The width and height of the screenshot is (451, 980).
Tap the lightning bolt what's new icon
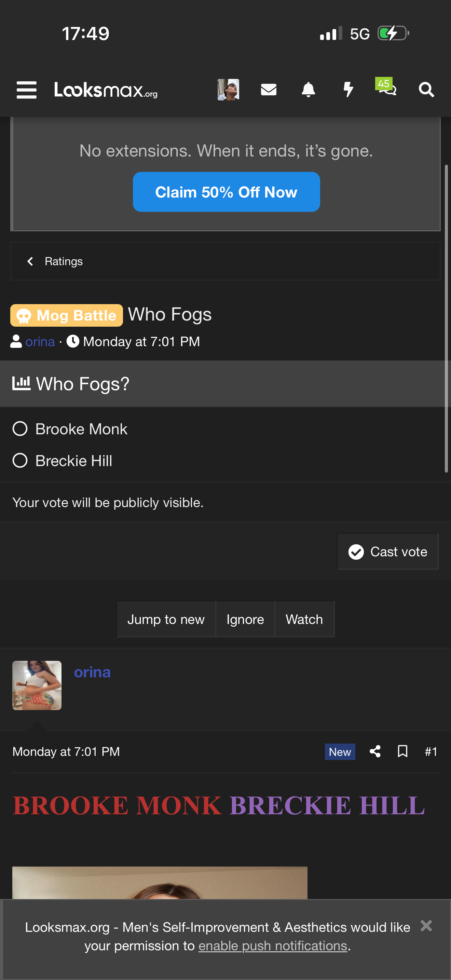coord(348,90)
